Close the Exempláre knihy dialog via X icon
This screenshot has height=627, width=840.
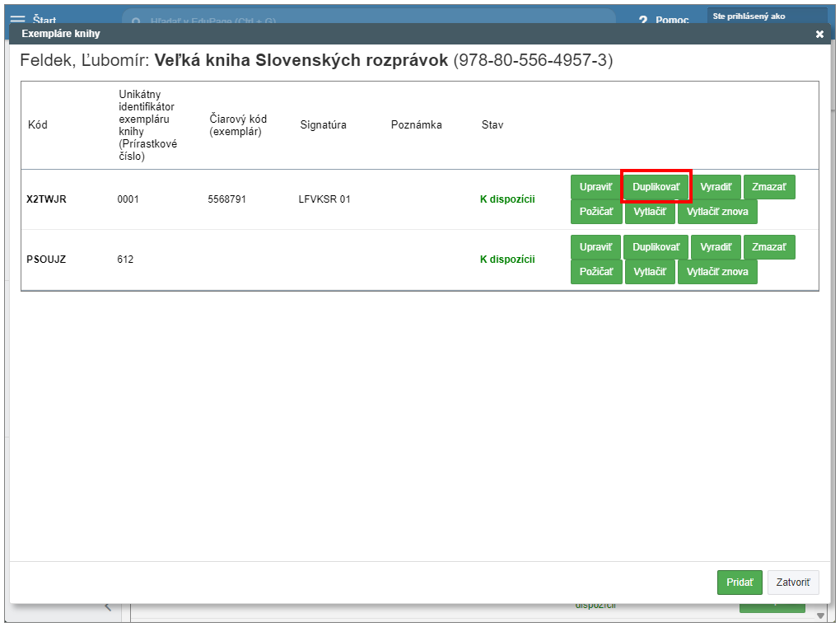pyautogui.click(x=819, y=34)
